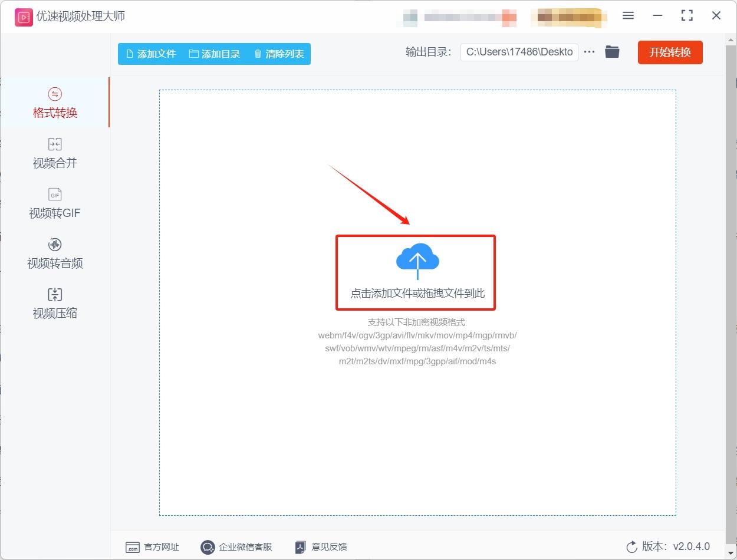This screenshot has width=737, height=560.
Task: Click the output folder browse icon
Action: 612,52
